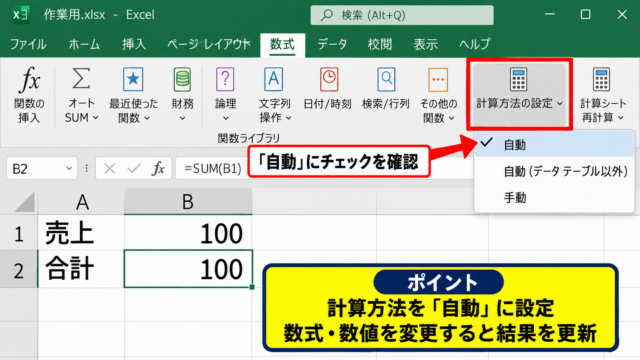
Task: Switch to the 表示 tab
Action: pyautogui.click(x=425, y=44)
